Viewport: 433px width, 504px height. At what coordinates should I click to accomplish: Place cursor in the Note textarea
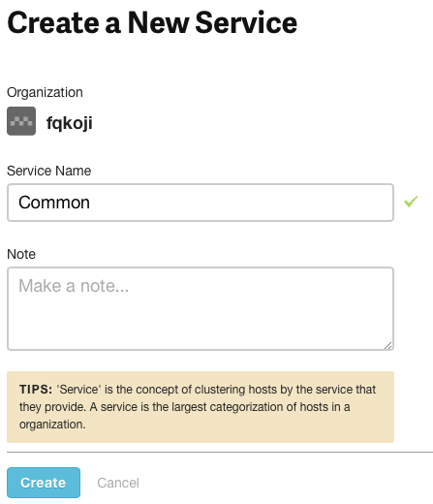201,308
